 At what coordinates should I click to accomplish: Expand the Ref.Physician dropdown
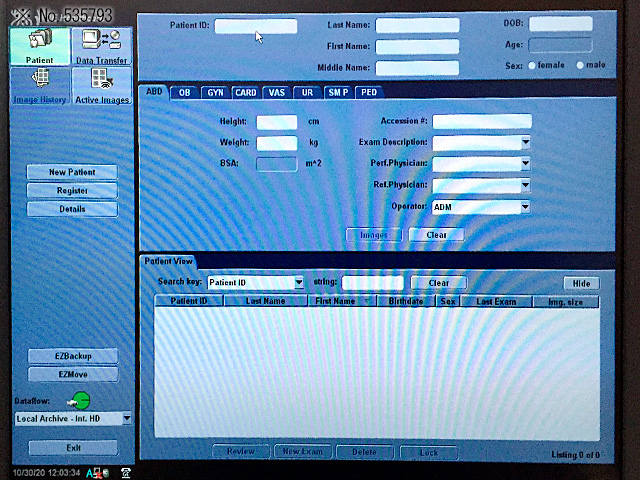coord(525,185)
